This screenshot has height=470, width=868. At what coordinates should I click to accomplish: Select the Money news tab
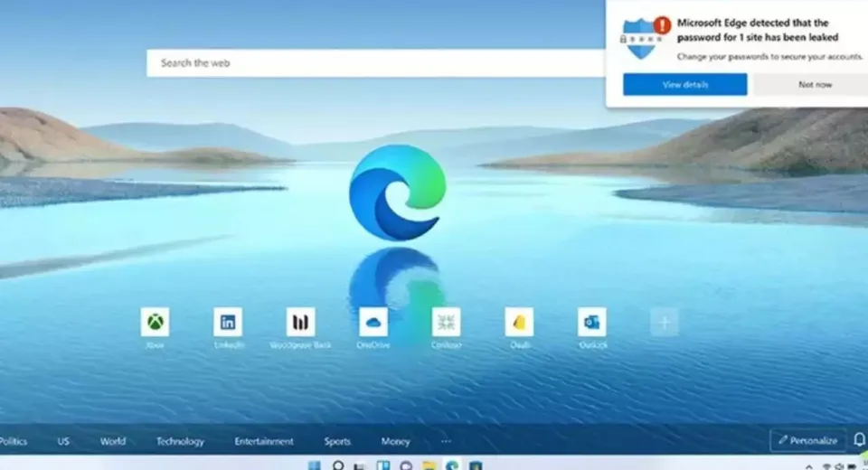tap(395, 442)
